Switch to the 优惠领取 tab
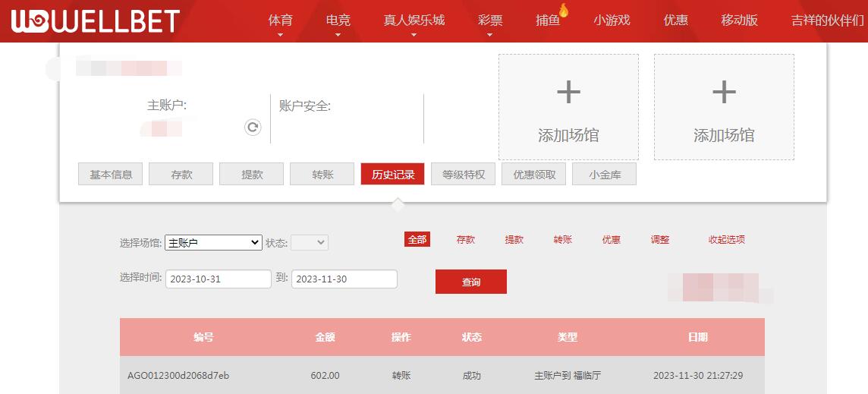868x394 pixels. click(x=533, y=175)
